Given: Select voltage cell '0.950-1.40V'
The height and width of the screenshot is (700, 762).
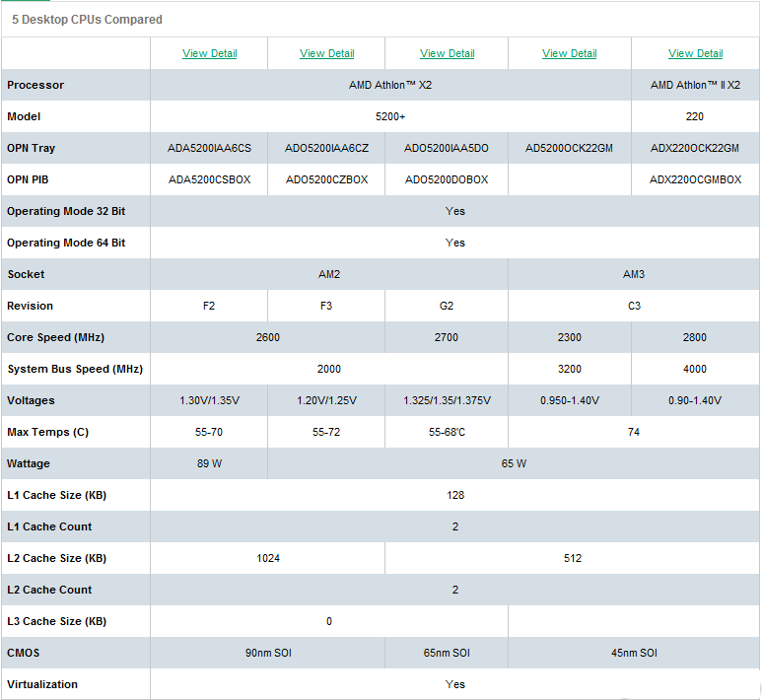Looking at the screenshot, I should [570, 400].
